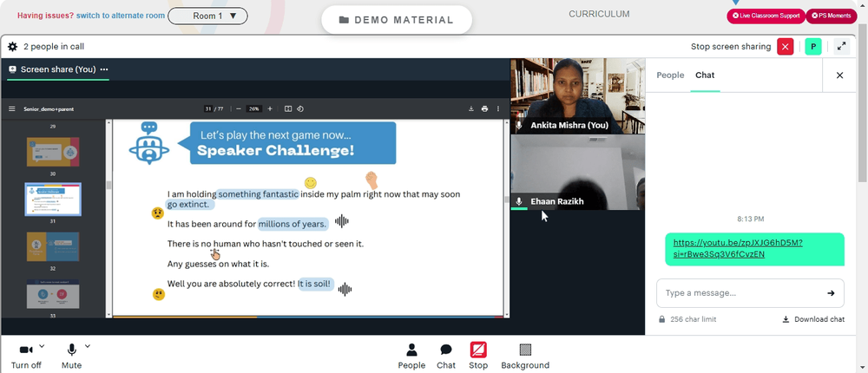This screenshot has height=373, width=868.
Task: Open the Room 1 dropdown
Action: (x=207, y=16)
